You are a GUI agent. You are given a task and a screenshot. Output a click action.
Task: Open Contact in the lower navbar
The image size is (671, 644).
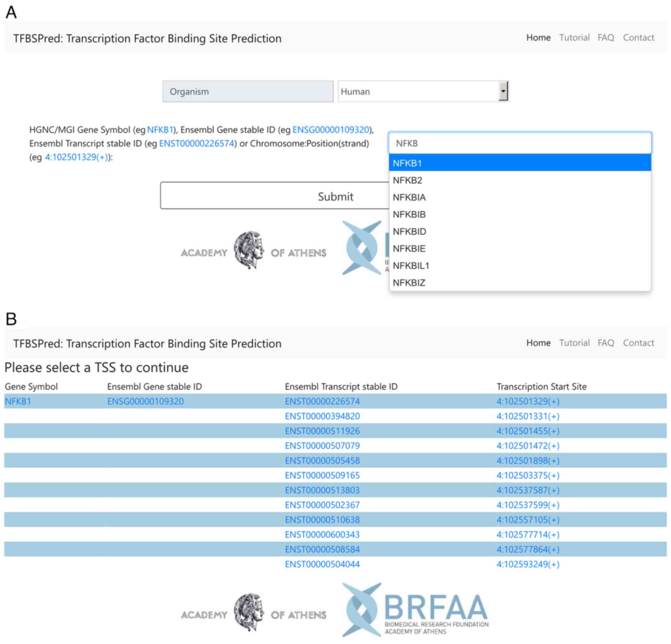click(638, 343)
